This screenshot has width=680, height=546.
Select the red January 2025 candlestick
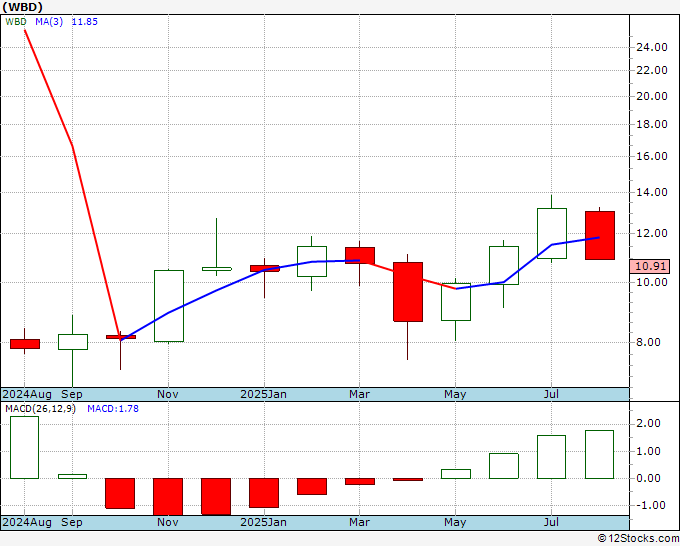pyautogui.click(x=265, y=268)
